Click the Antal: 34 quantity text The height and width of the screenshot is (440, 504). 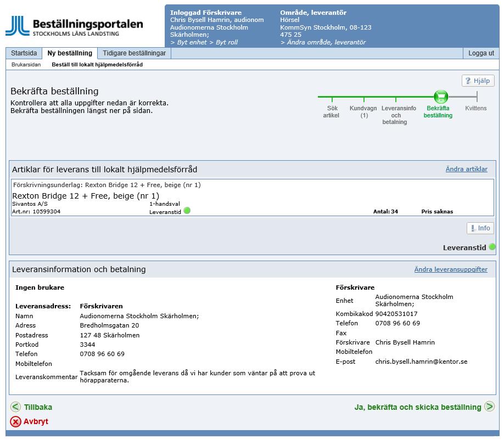[x=385, y=211]
